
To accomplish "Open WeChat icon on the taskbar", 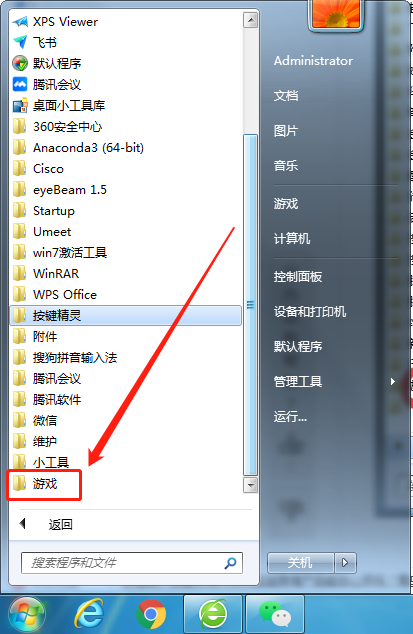I will pyautogui.click(x=275, y=614).
